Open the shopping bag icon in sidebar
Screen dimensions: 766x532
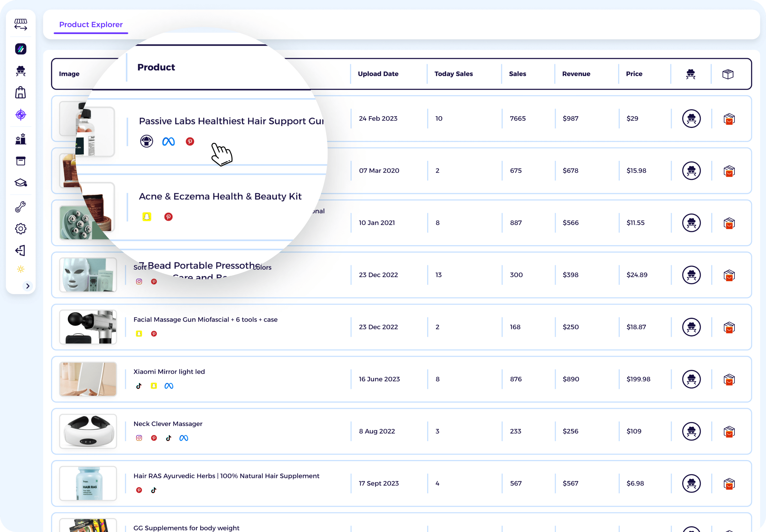click(x=21, y=92)
